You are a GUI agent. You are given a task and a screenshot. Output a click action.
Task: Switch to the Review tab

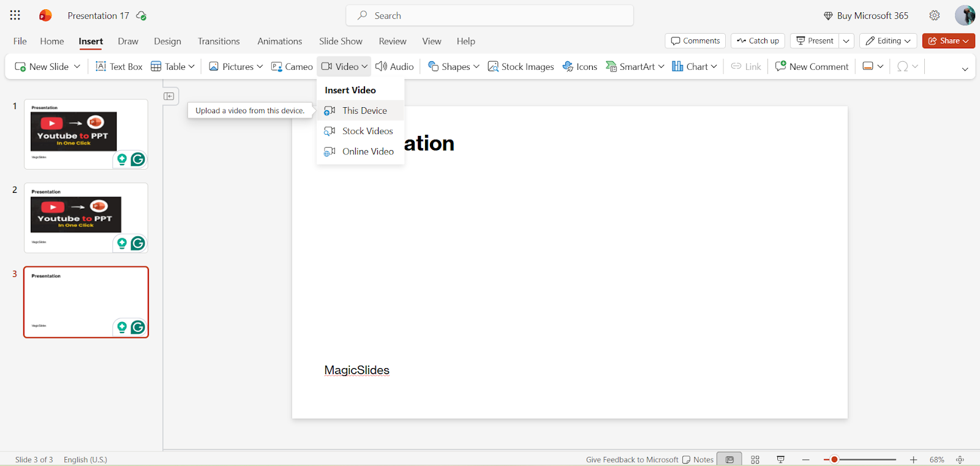393,41
